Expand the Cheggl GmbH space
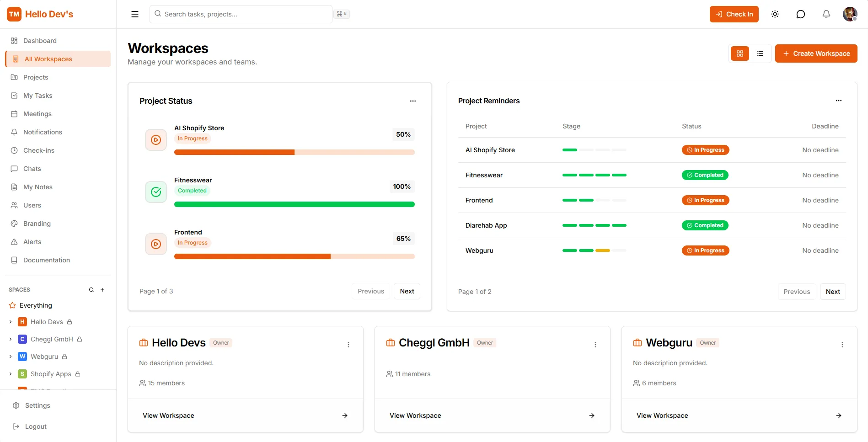 pos(11,339)
